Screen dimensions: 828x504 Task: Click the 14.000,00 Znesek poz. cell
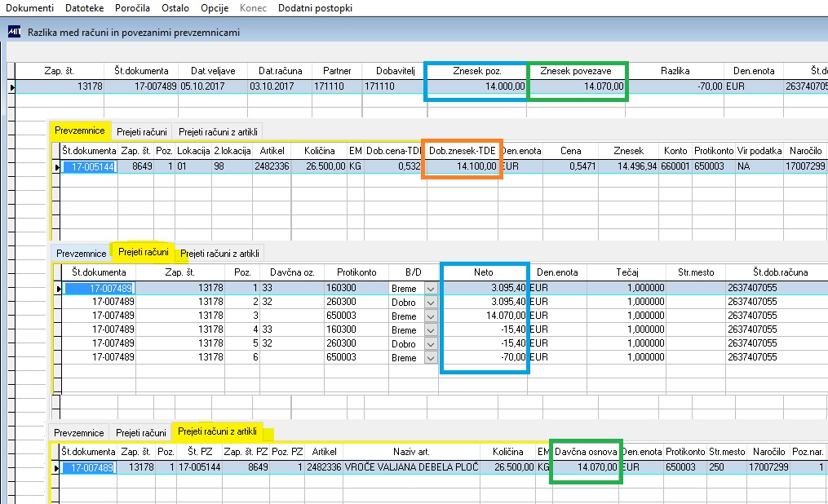(x=477, y=86)
